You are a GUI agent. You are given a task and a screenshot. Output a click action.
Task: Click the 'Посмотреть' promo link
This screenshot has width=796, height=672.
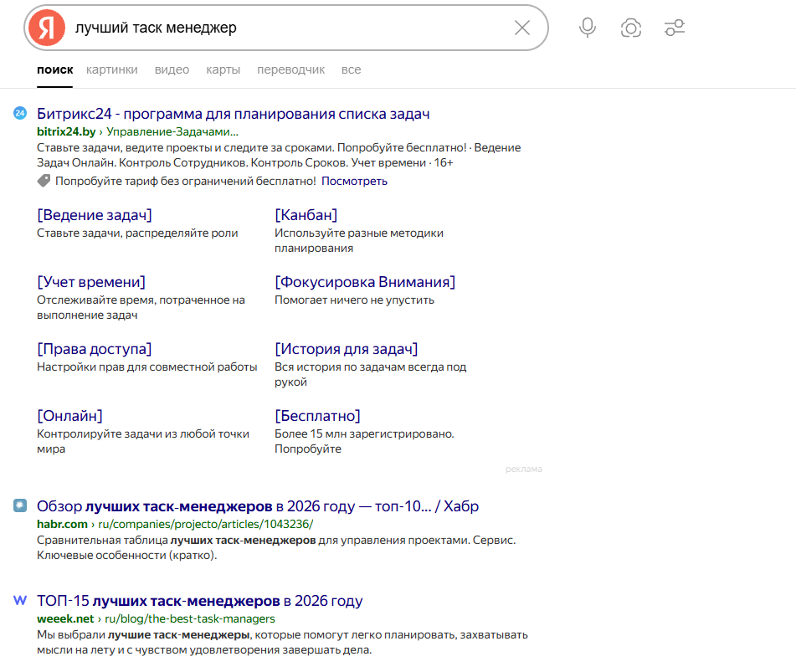click(x=354, y=182)
